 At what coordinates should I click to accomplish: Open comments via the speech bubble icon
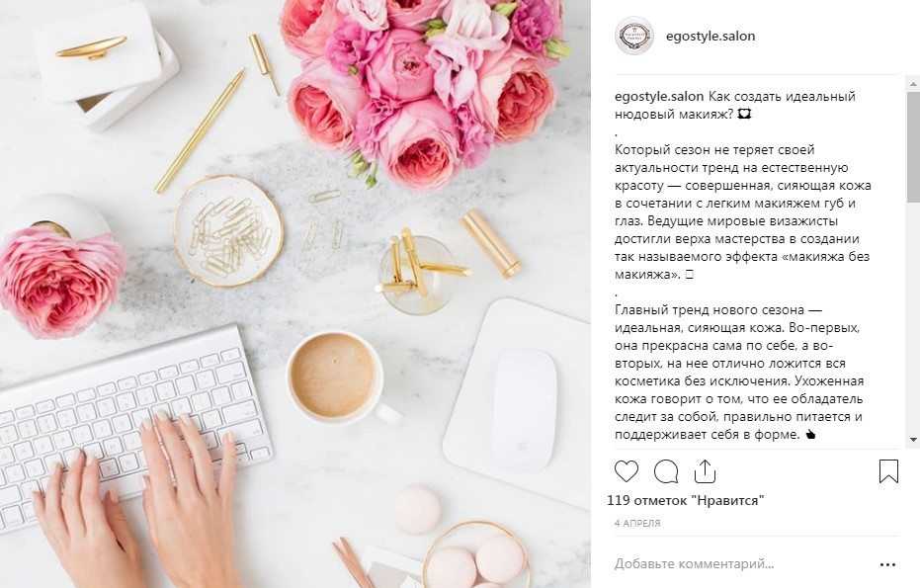coord(666,471)
